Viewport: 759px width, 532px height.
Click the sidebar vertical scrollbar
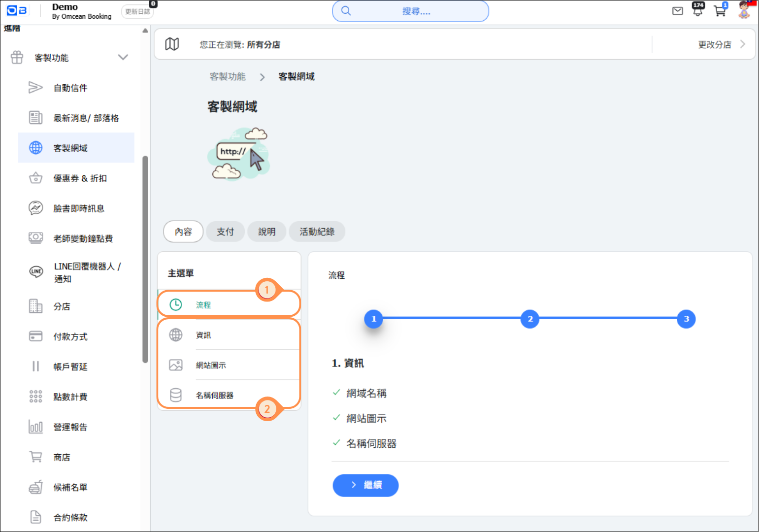pyautogui.click(x=145, y=259)
